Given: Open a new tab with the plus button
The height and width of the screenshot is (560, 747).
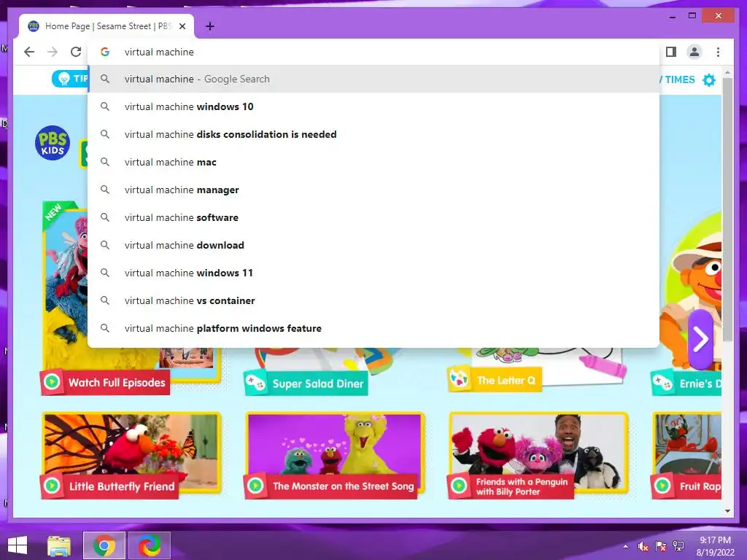Looking at the screenshot, I should pyautogui.click(x=210, y=26).
